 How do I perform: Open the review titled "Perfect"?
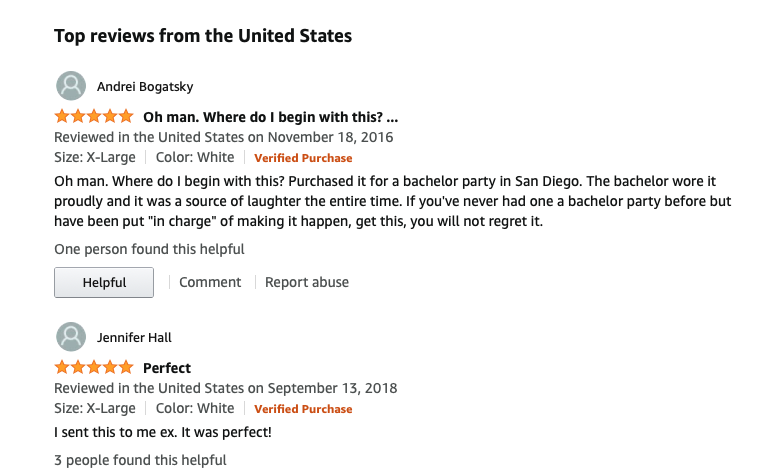[x=167, y=367]
